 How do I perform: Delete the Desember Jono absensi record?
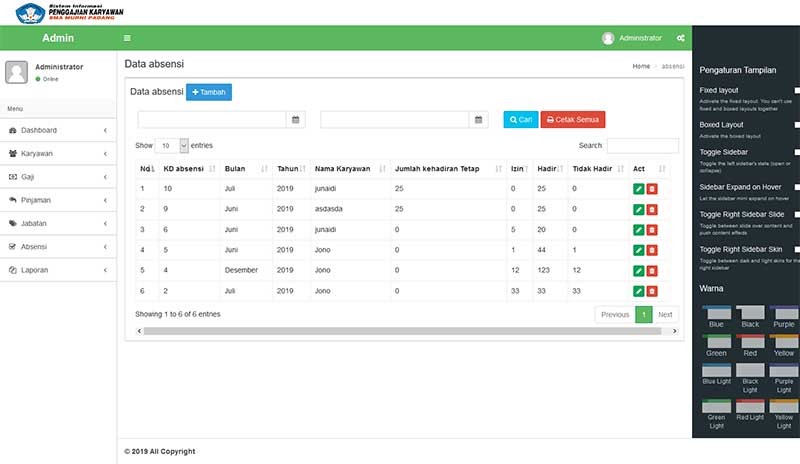652,270
